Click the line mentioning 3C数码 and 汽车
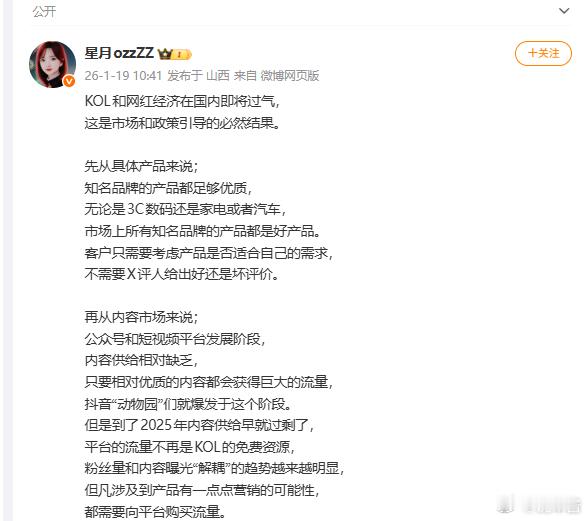The height and width of the screenshot is (521, 588). click(x=185, y=209)
